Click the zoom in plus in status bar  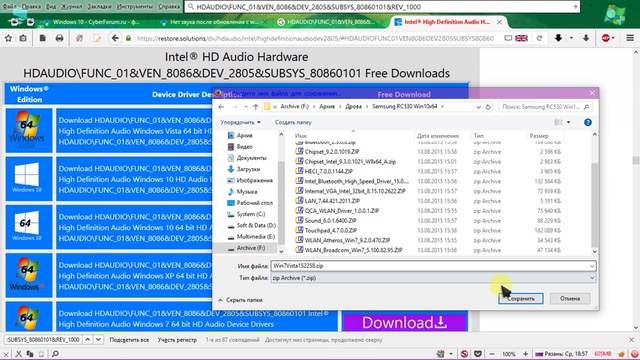525,354
